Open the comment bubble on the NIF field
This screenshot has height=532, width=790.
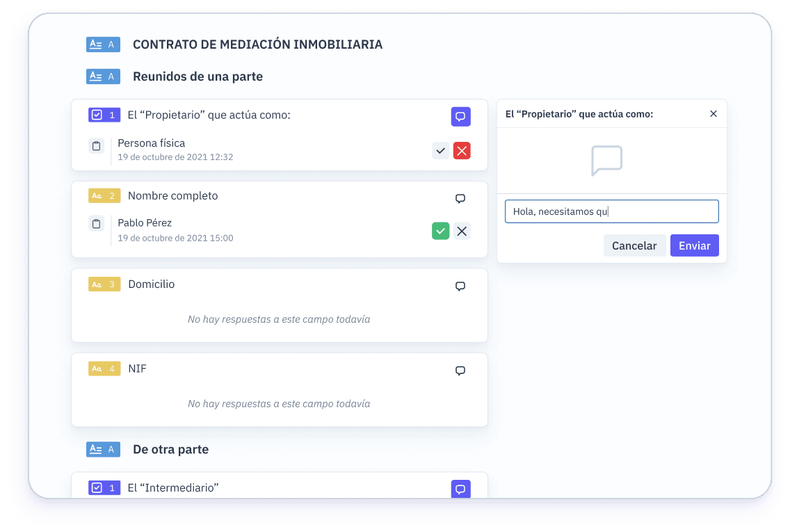[x=460, y=371]
